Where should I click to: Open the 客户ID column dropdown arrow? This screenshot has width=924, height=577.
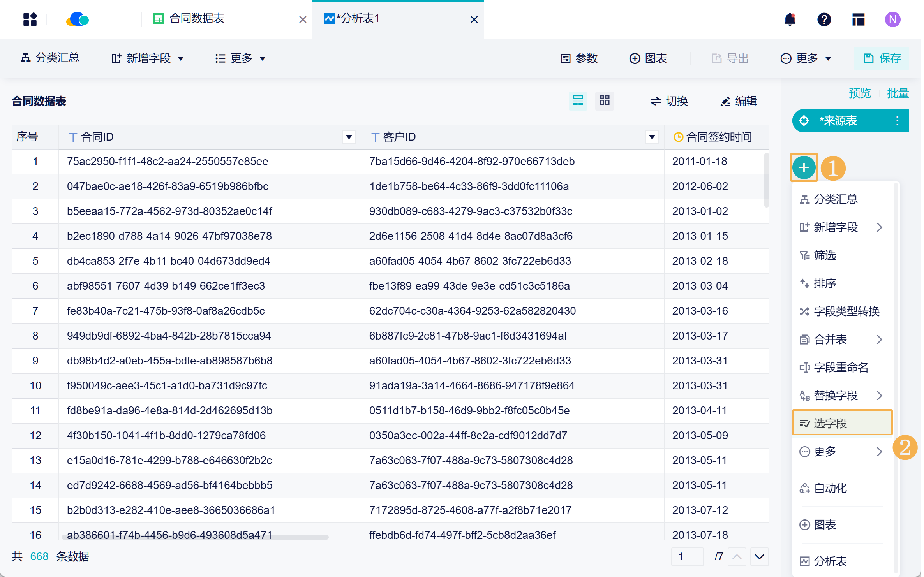(x=652, y=137)
